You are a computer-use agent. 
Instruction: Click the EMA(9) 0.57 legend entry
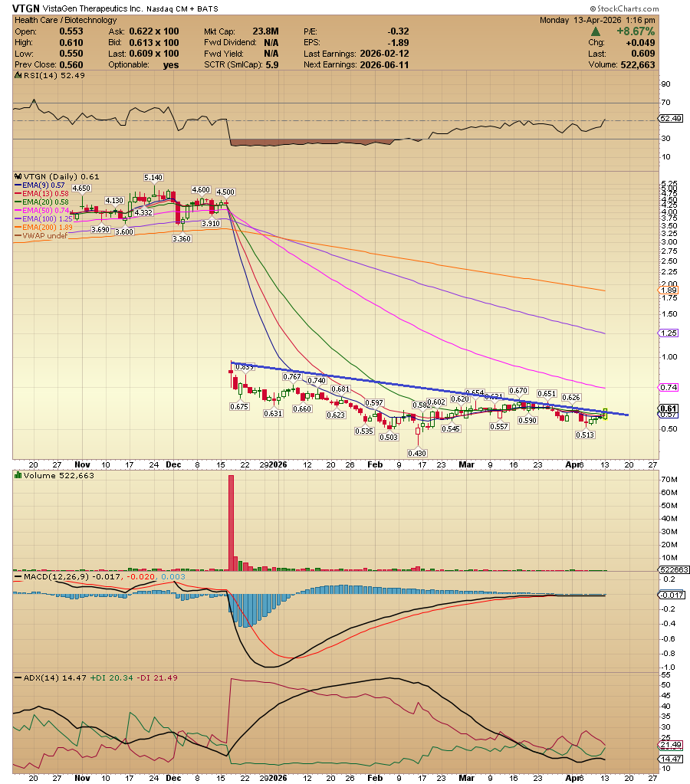(x=43, y=185)
